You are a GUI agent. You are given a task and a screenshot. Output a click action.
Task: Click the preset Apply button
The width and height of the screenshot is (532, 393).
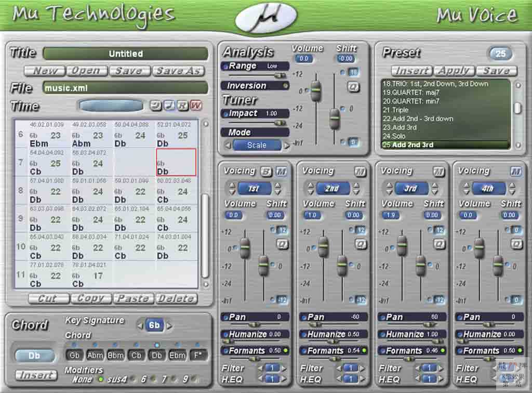[x=454, y=71]
